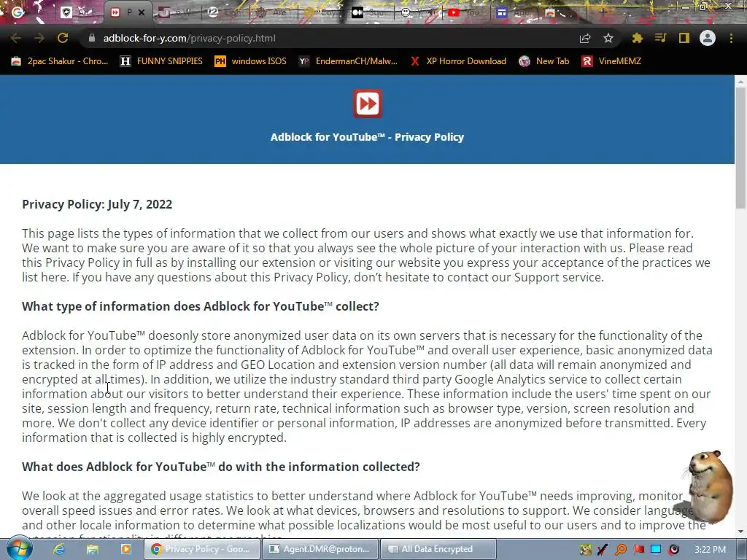Open the Windows Start menu

[x=20, y=548]
